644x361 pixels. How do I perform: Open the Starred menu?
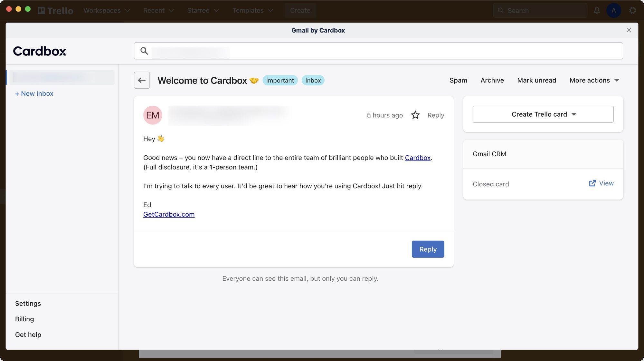[203, 10]
